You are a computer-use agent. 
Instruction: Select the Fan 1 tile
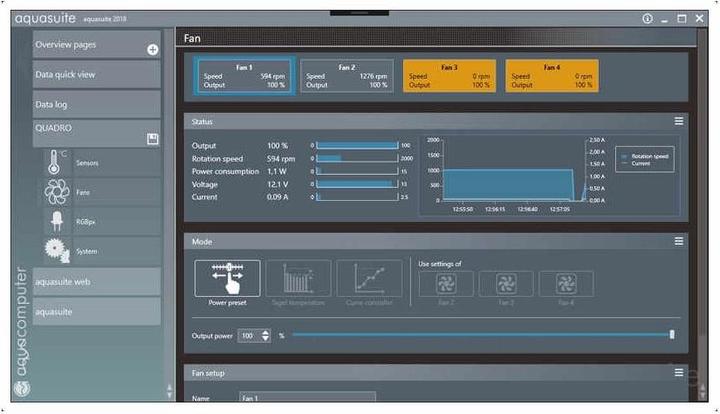point(244,76)
